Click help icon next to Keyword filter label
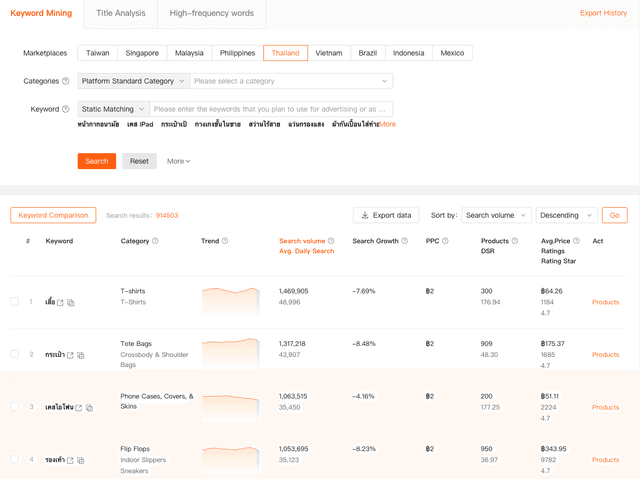This screenshot has width=640, height=479. point(65,109)
